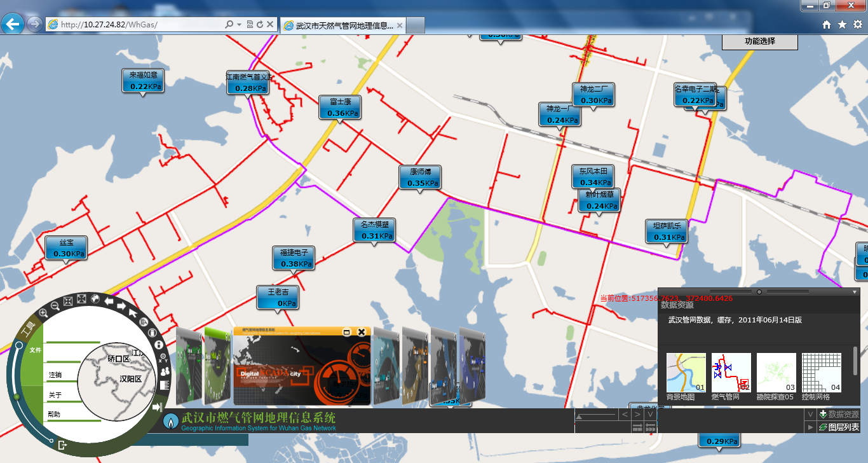Click the exit icon at wheel bottom
This screenshot has height=463, width=868.
62,445
